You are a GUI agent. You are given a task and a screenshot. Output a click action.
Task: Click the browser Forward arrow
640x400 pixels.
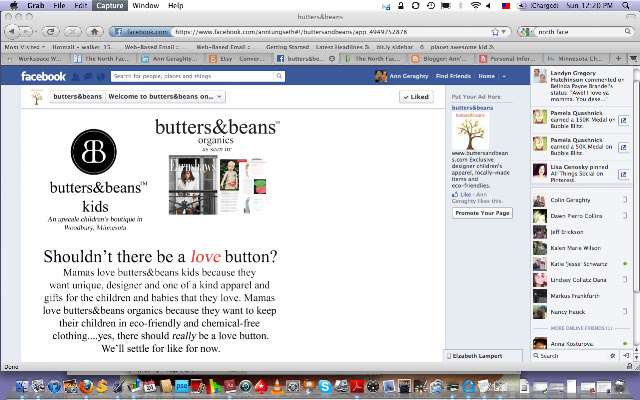25,31
